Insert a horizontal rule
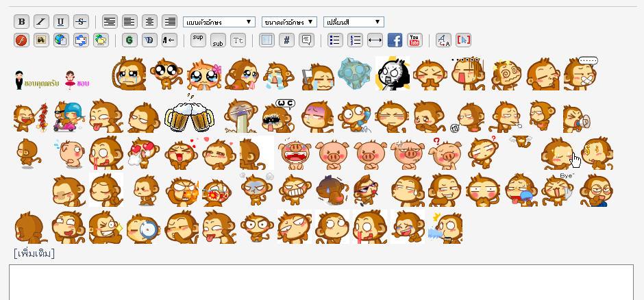 [375, 40]
